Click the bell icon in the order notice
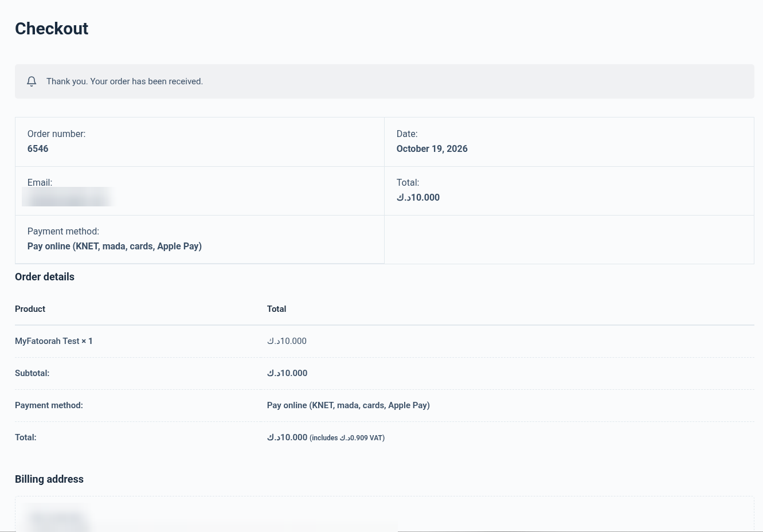Image resolution: width=763 pixels, height=532 pixels. point(32,81)
